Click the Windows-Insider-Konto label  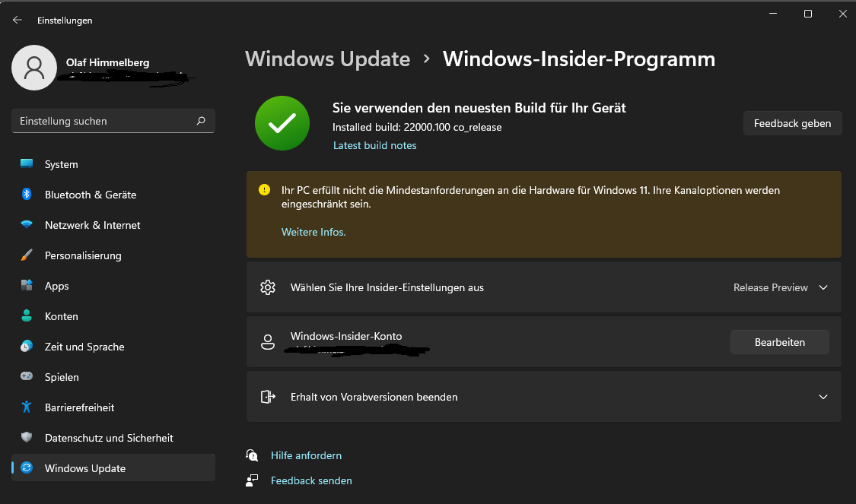click(x=346, y=336)
